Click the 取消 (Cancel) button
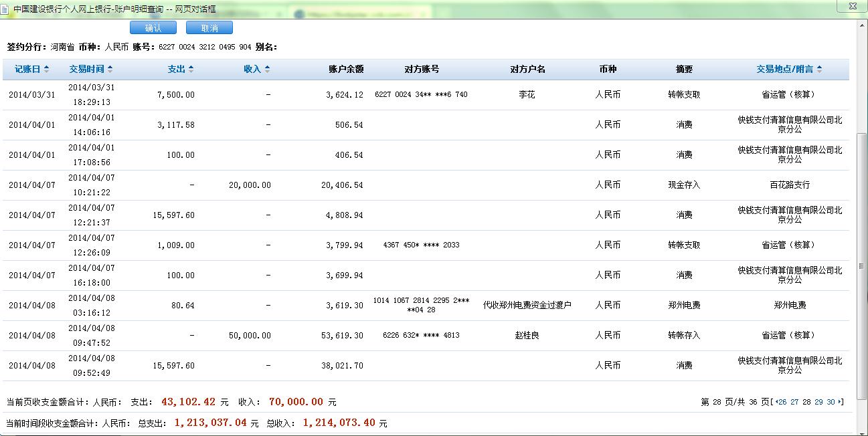Screen dimensions: 868x436 209,27
